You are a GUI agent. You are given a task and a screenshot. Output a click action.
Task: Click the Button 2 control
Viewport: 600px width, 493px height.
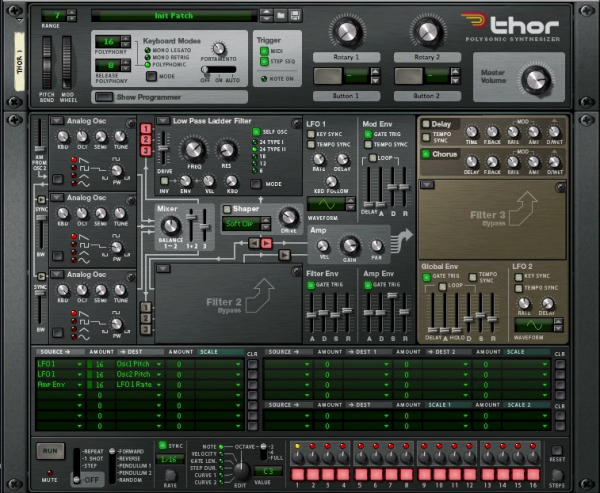click(409, 76)
